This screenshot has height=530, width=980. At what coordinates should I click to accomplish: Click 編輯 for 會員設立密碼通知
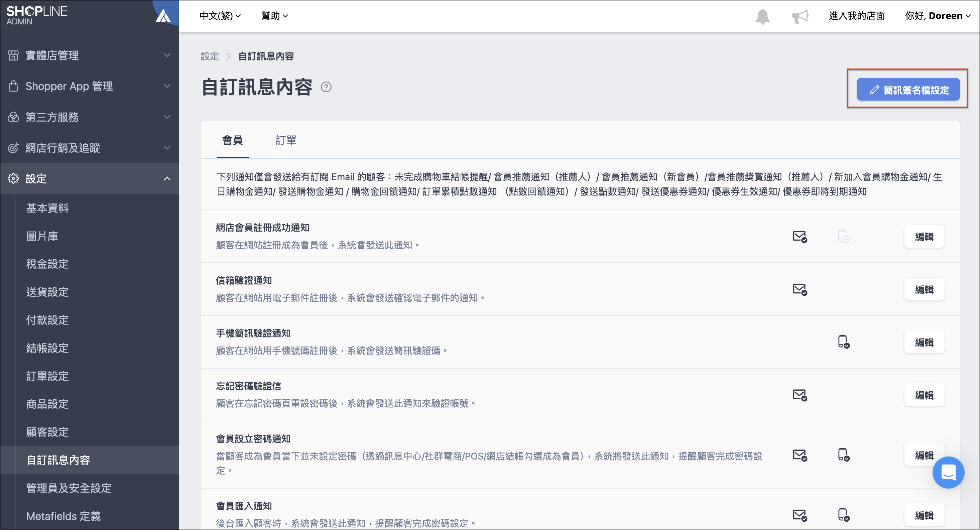click(x=924, y=455)
